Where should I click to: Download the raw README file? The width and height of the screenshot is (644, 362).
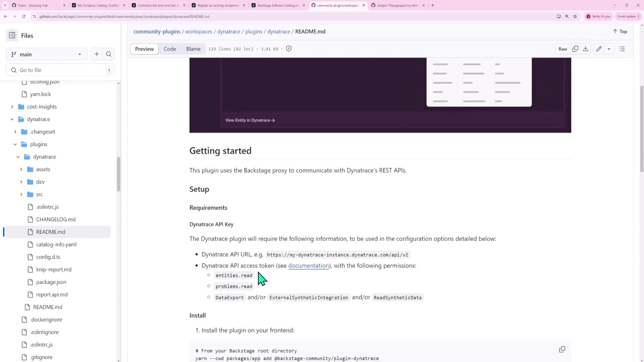[586, 49]
